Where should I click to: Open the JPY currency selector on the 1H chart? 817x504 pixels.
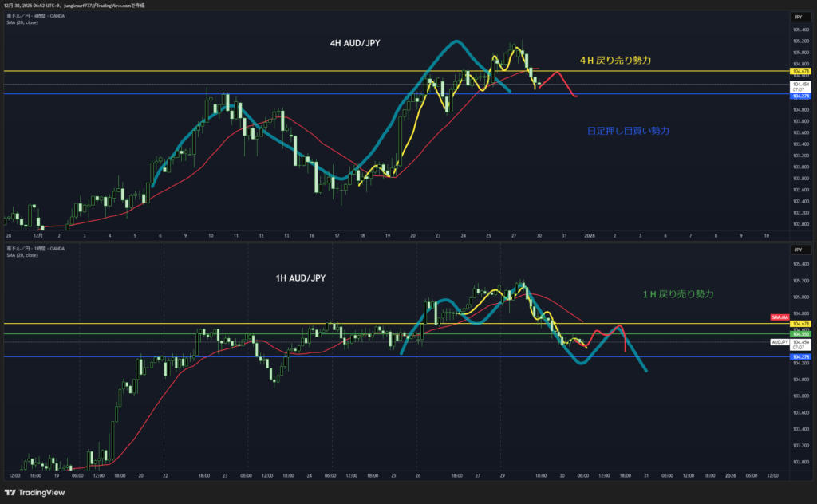point(799,250)
